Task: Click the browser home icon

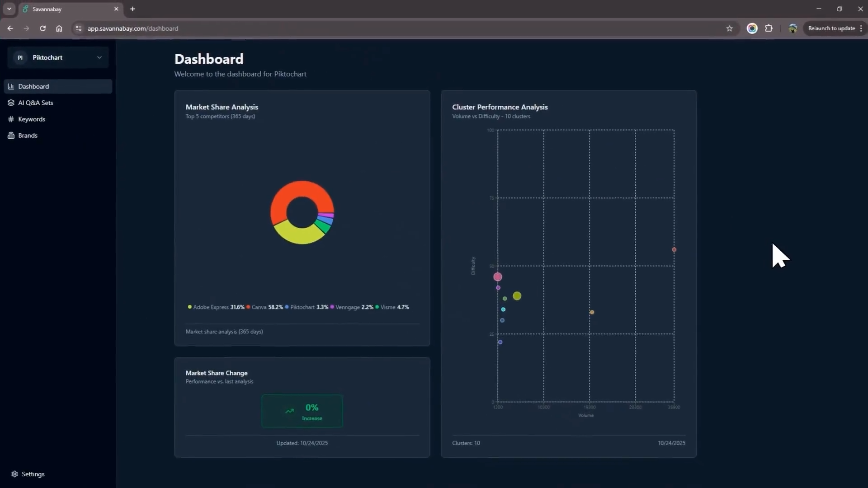Action: click(x=59, y=28)
